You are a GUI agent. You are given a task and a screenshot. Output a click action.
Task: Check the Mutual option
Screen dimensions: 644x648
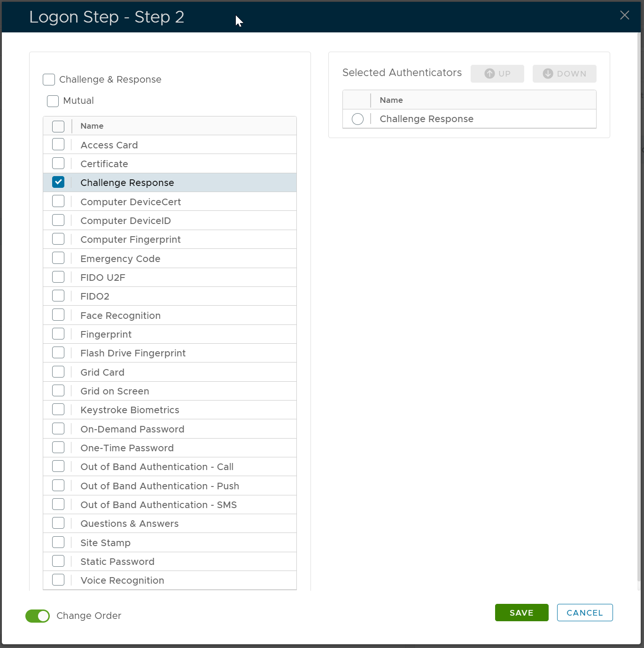(53, 101)
